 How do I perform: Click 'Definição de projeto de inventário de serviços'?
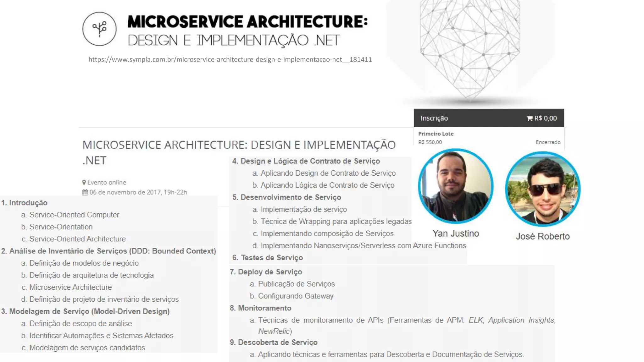point(104,299)
